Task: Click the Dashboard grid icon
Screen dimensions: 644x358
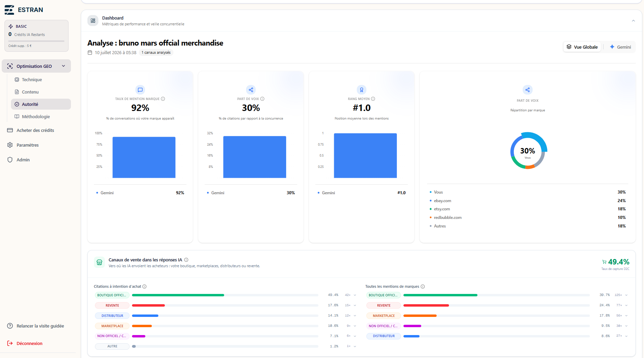Action: point(93,21)
